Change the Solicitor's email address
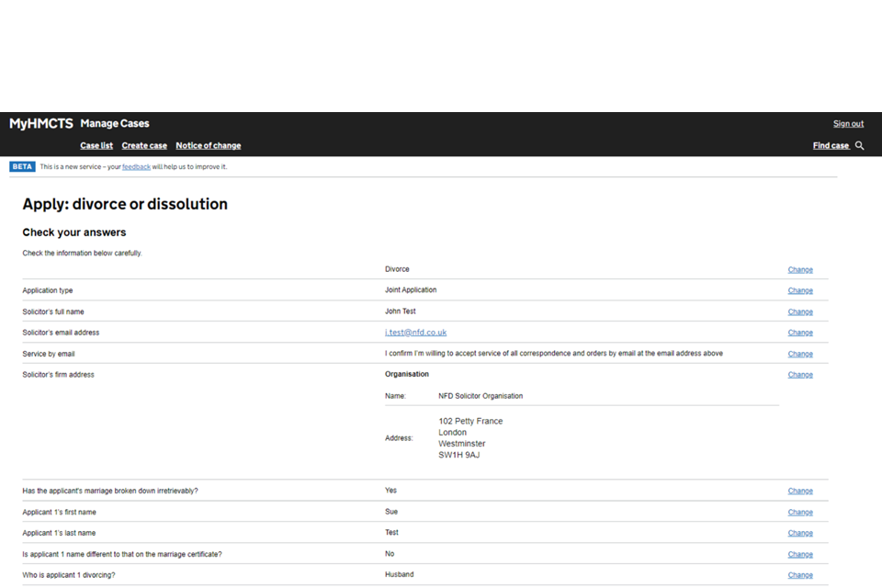Viewport: 882px width, 588px height. pyautogui.click(x=800, y=333)
